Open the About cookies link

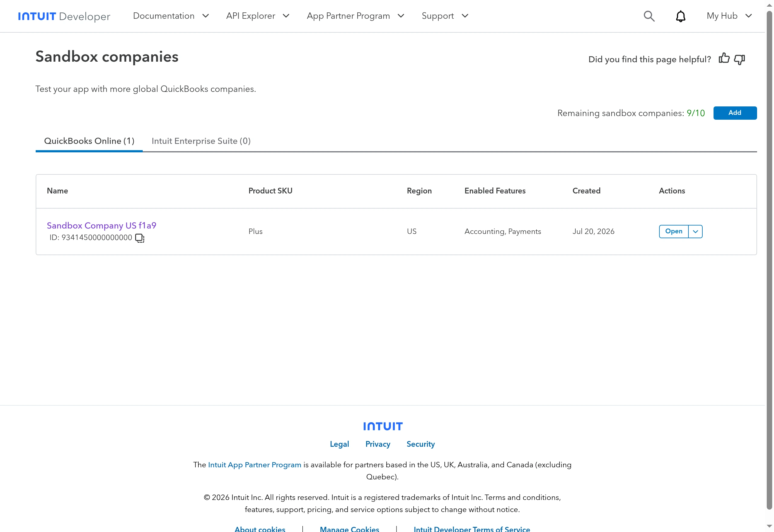260,529
